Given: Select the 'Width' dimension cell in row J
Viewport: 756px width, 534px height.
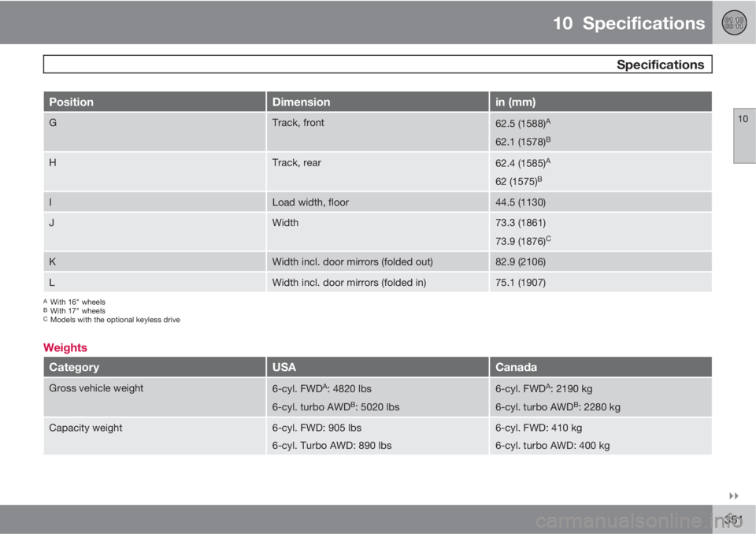Looking at the screenshot, I should 377,232.
